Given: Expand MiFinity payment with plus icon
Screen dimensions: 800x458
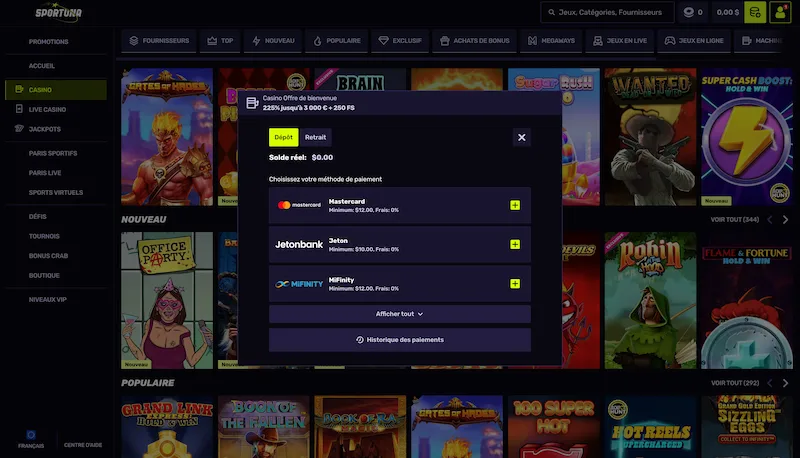Looking at the screenshot, I should pyautogui.click(x=515, y=284).
